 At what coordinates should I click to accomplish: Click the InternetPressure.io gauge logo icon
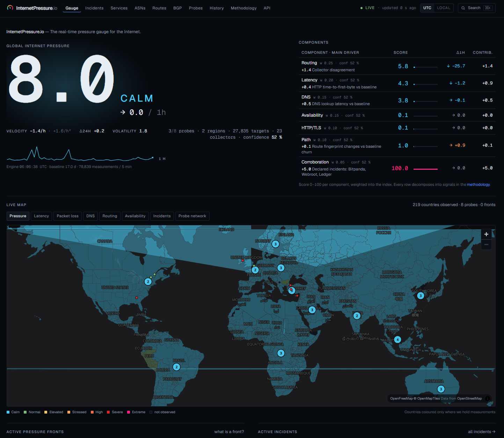(10, 8)
